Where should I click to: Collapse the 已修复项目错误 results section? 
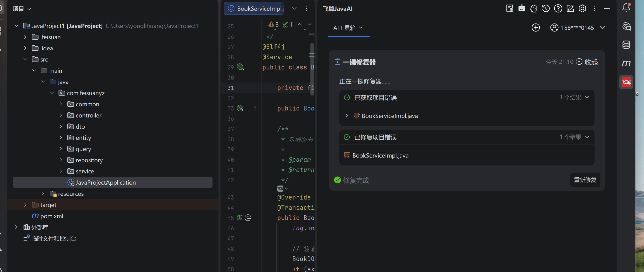[587, 137]
